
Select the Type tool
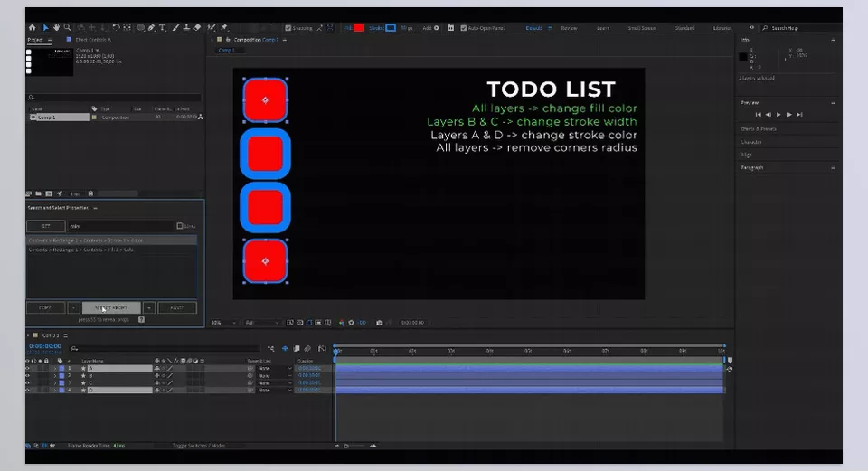(163, 28)
